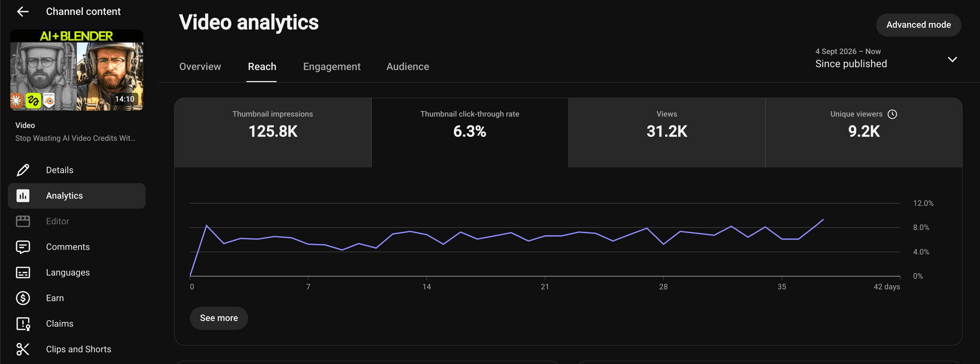Click the Channel content heading text
Image resolution: width=980 pixels, height=364 pixels.
coord(83,11)
